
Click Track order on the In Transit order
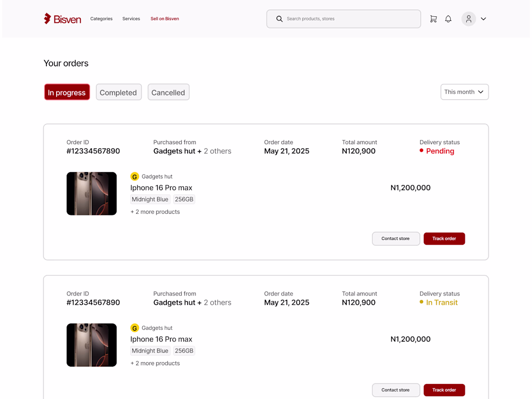click(444, 390)
